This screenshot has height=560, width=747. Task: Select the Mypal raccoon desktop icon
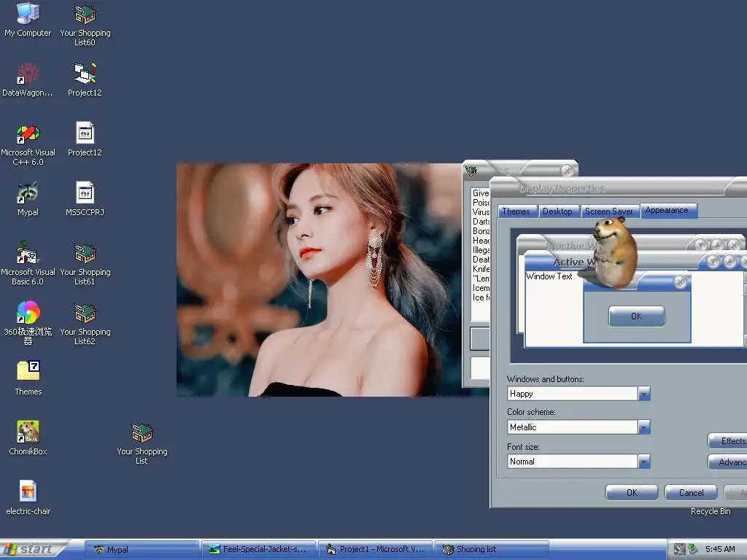[x=28, y=198]
